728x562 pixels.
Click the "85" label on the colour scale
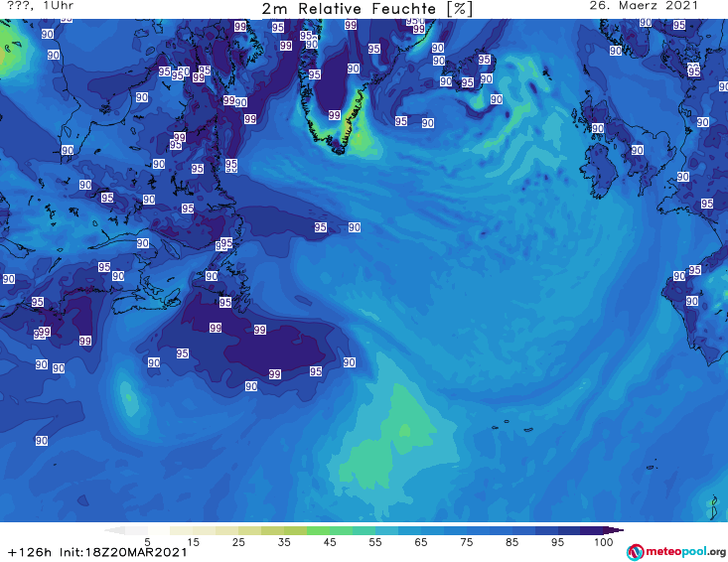[x=512, y=542]
